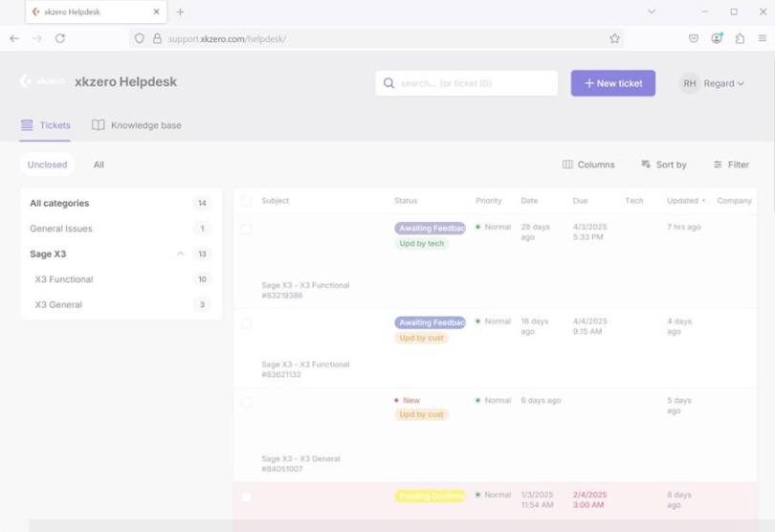Open ticket #83219386 Sage X3 - X3 Functional
This screenshot has width=775, height=532.
305,290
